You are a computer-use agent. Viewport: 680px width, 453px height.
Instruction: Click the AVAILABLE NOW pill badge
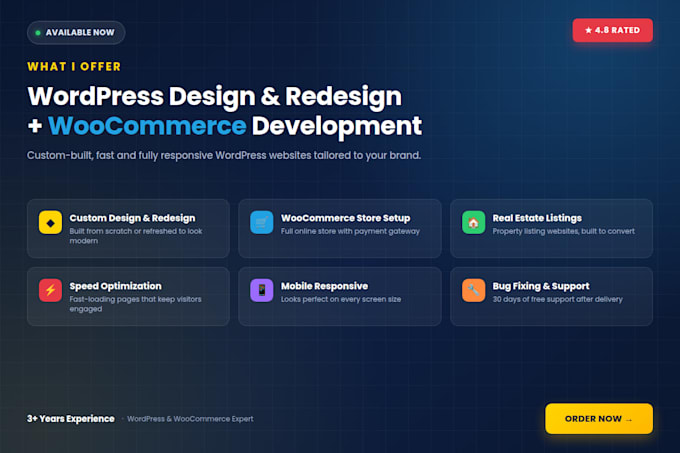click(x=76, y=33)
